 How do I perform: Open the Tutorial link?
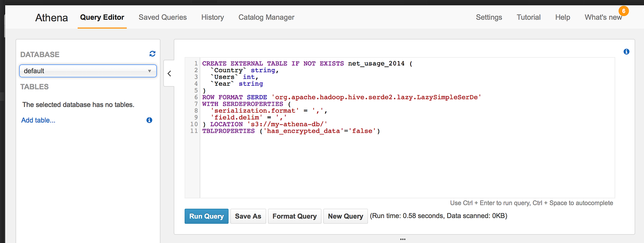point(528,17)
